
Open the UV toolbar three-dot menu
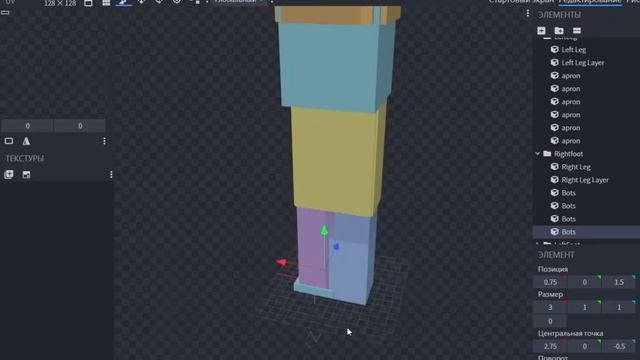tap(104, 141)
